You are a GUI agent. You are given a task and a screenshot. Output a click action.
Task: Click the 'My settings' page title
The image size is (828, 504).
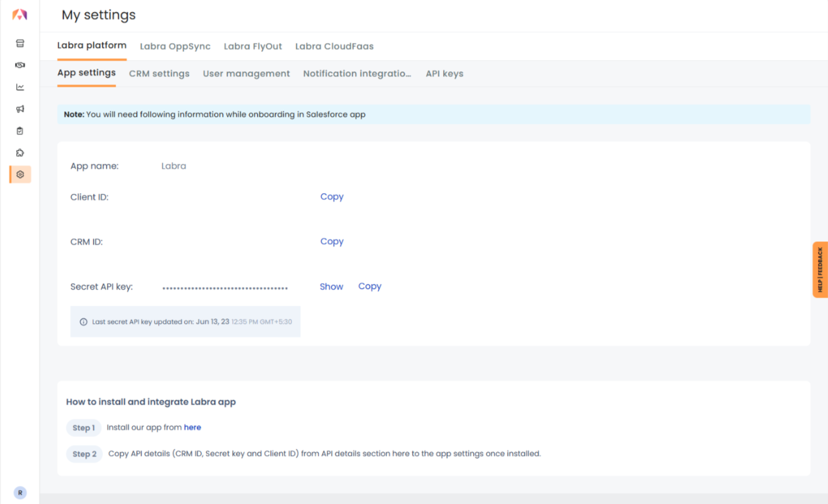point(99,15)
